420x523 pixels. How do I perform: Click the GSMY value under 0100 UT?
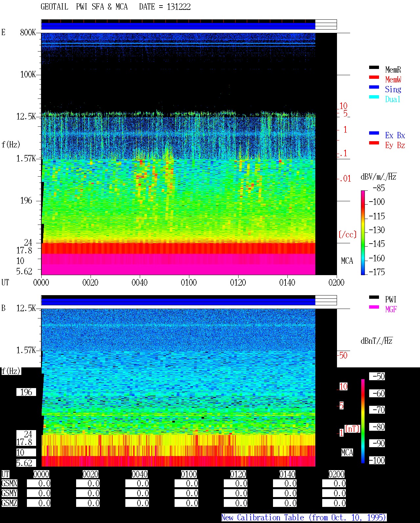186,493
